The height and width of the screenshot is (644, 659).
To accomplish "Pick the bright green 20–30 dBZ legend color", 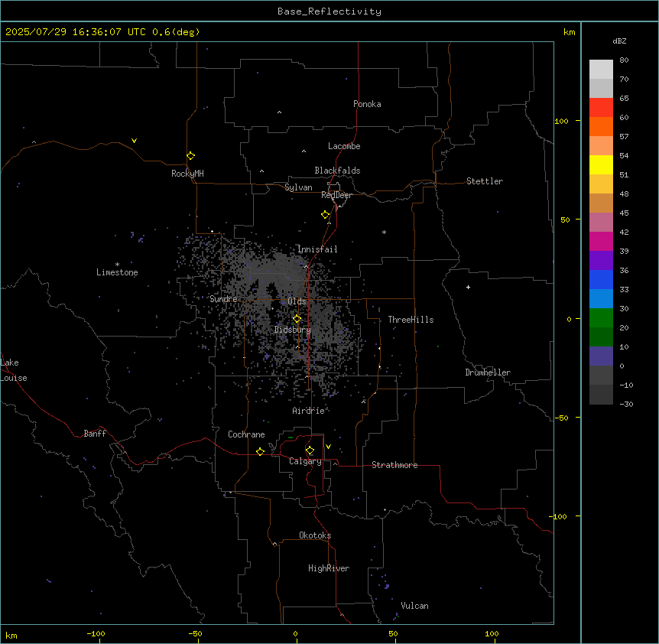I will (601, 318).
